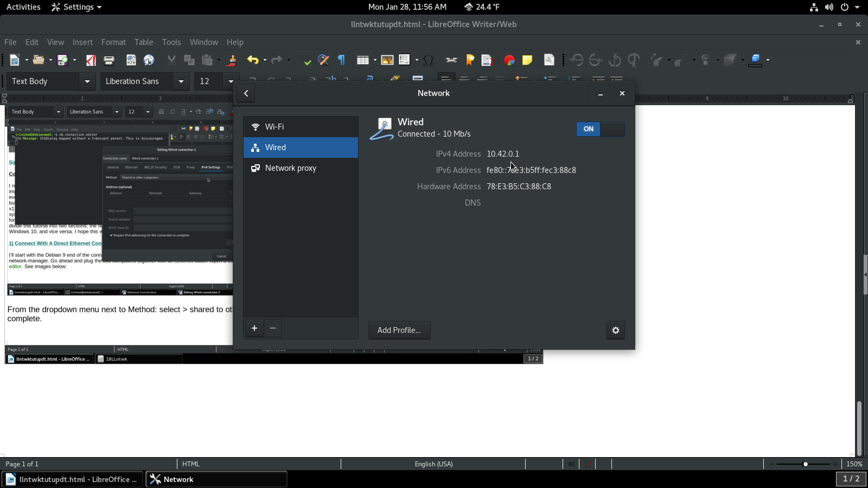
Task: Open dropdown arrow next to Open folder
Action: (50, 60)
